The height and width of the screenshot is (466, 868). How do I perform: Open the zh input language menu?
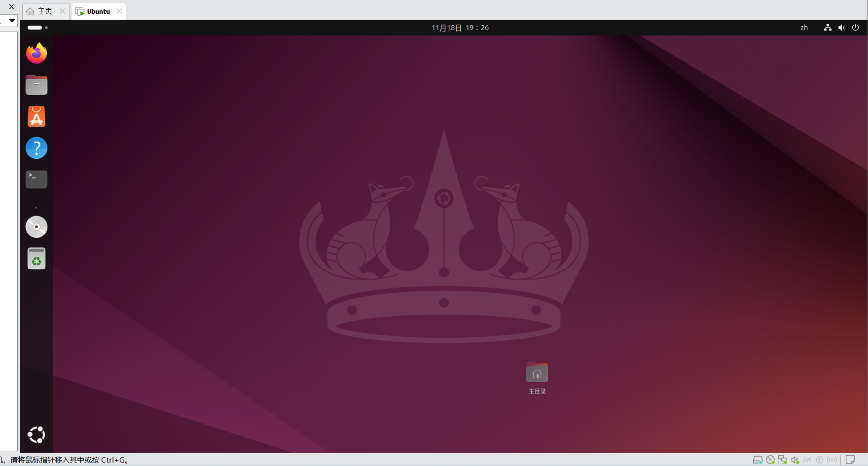coord(804,28)
